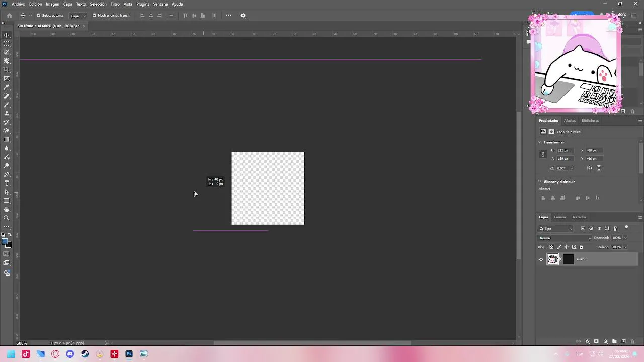The height and width of the screenshot is (362, 644).
Task: Select the Pen tool
Action: (x=7, y=174)
